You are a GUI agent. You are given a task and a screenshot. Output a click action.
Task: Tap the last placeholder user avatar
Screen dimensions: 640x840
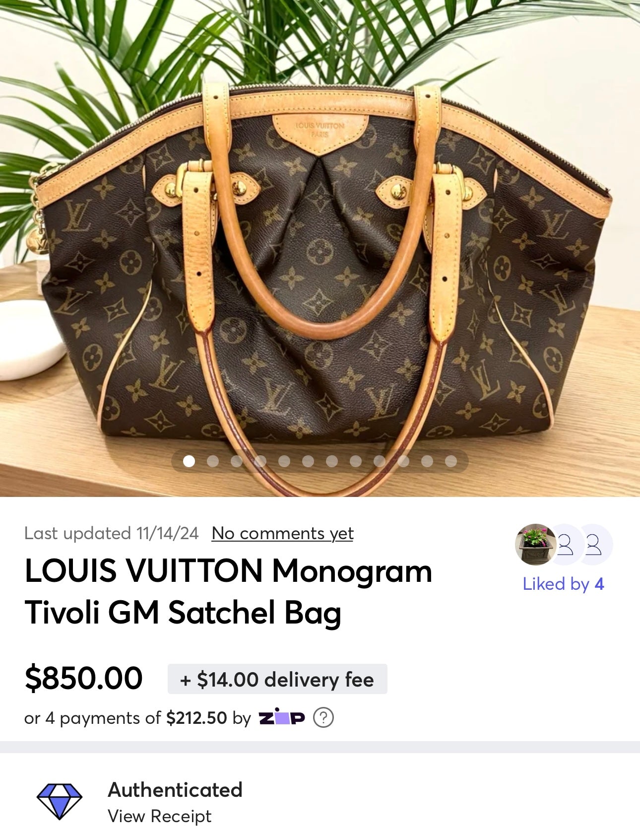pyautogui.click(x=594, y=545)
